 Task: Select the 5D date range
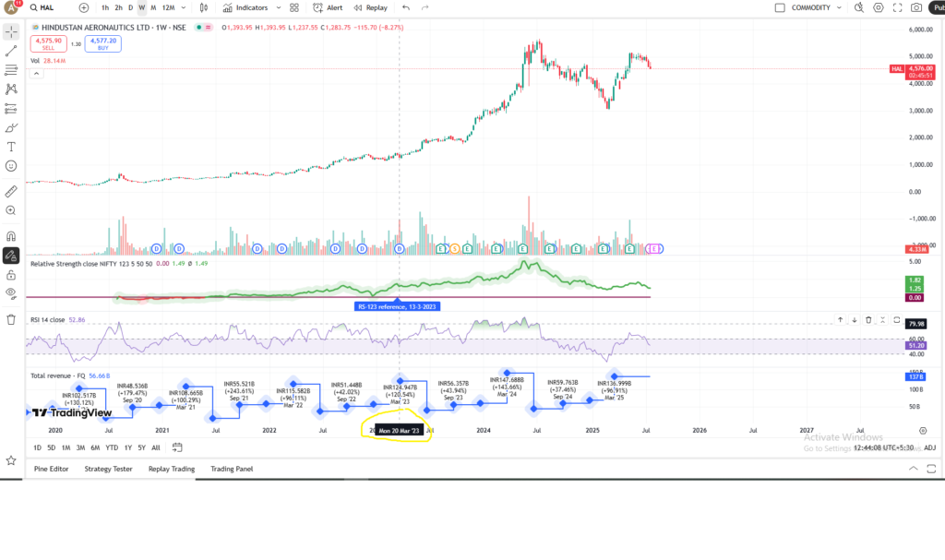52,447
